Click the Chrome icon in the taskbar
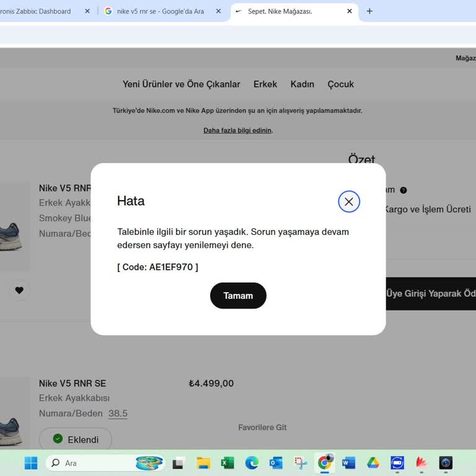Image resolution: width=476 pixels, height=476 pixels. click(x=325, y=463)
